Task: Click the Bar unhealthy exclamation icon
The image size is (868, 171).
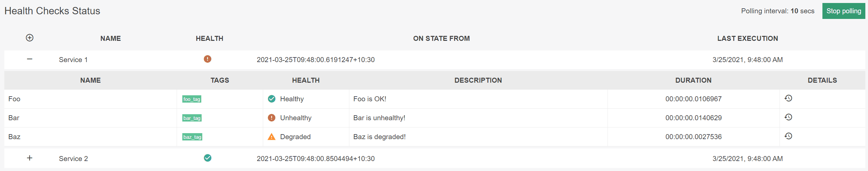Action: pyautogui.click(x=271, y=118)
